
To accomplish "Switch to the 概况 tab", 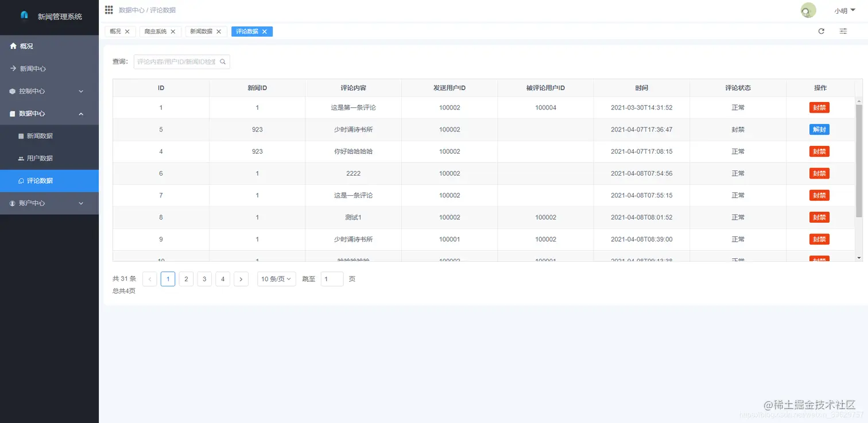I will click(115, 32).
